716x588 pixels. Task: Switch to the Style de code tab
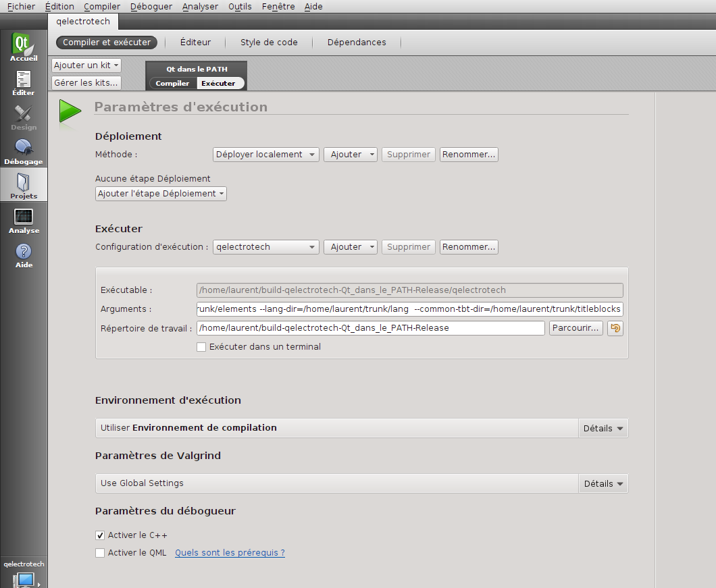(x=269, y=43)
